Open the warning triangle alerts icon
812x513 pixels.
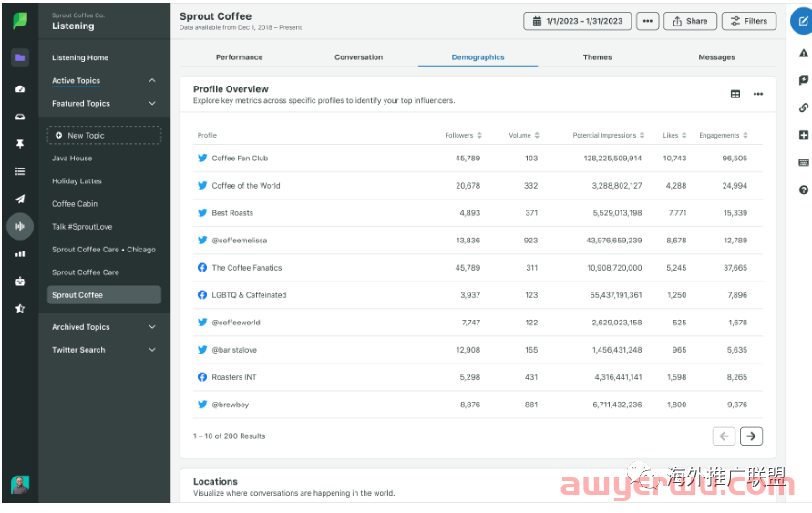pyautogui.click(x=803, y=53)
